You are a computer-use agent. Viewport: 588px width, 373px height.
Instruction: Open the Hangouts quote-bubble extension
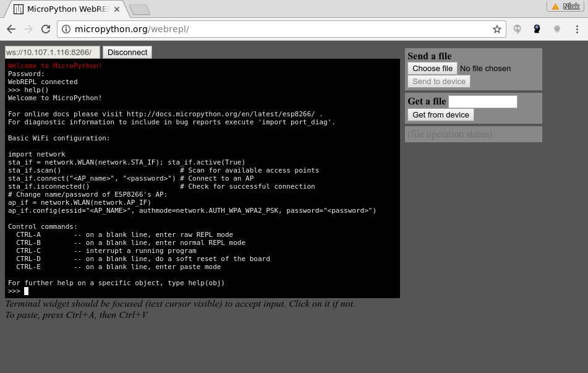(x=518, y=29)
